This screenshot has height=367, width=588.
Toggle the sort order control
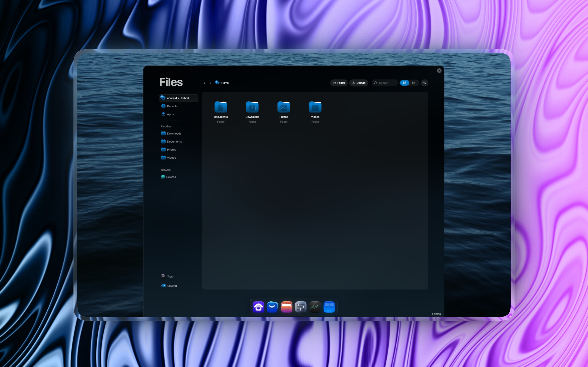424,83
